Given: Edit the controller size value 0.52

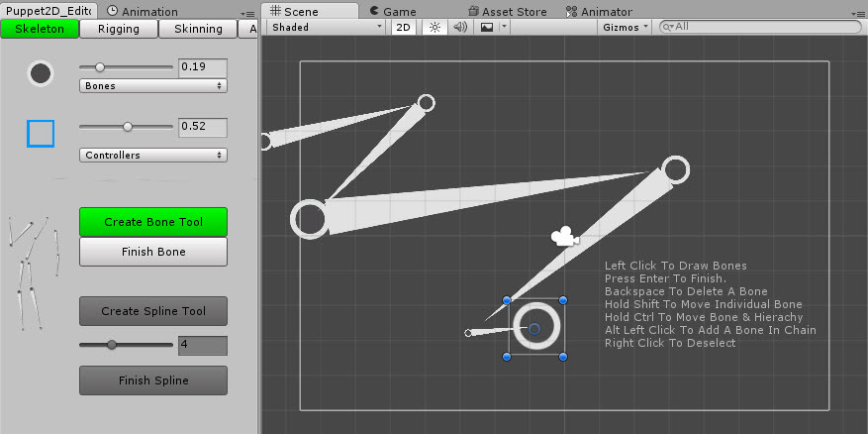Looking at the screenshot, I should point(203,127).
